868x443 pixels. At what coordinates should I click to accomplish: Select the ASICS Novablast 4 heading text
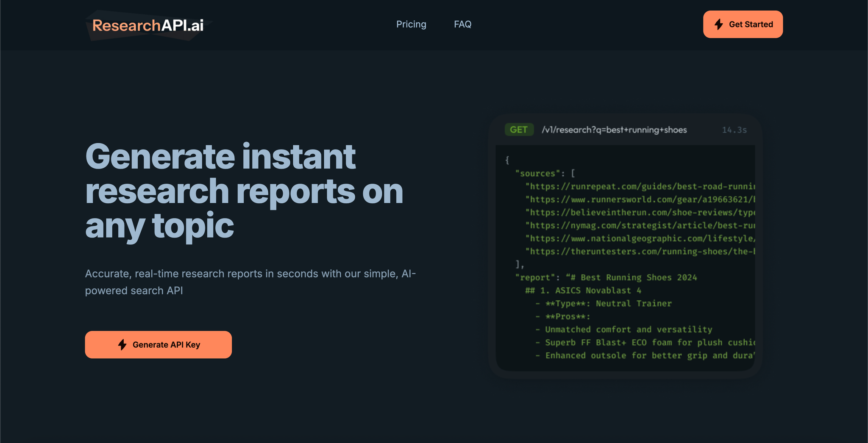[x=584, y=291]
